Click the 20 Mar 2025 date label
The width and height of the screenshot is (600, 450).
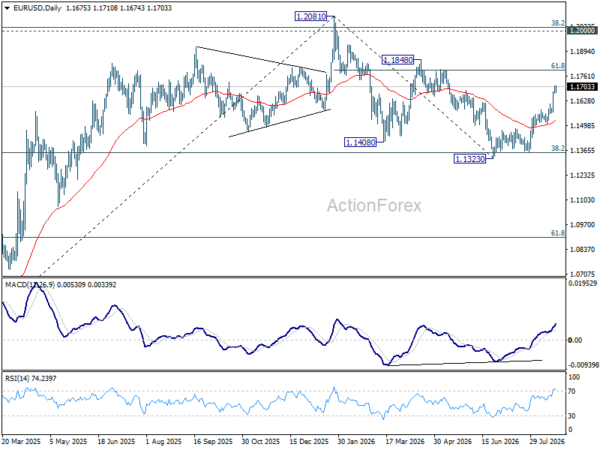click(x=21, y=441)
